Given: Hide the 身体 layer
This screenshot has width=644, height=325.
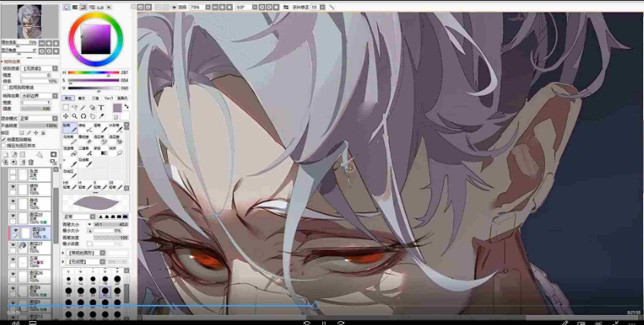Looking at the screenshot, I should tap(12, 201).
